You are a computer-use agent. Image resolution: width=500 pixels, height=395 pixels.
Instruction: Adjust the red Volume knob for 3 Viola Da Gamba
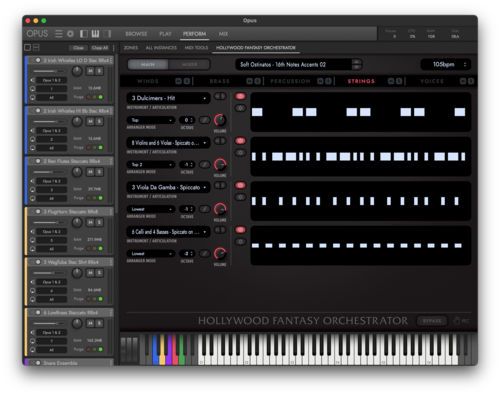220,209
